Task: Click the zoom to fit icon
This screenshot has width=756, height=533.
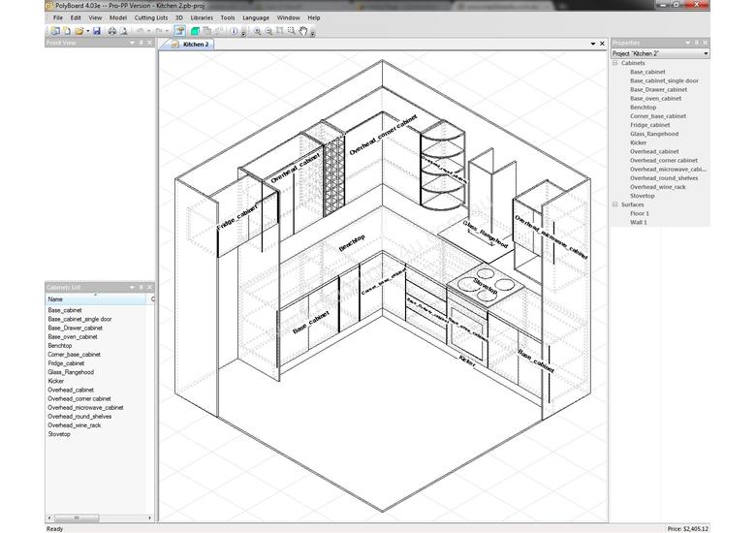Action: [x=280, y=31]
